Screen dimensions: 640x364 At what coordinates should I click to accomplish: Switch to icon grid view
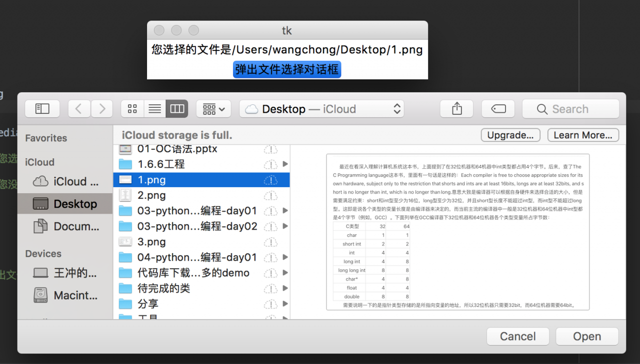(x=132, y=109)
